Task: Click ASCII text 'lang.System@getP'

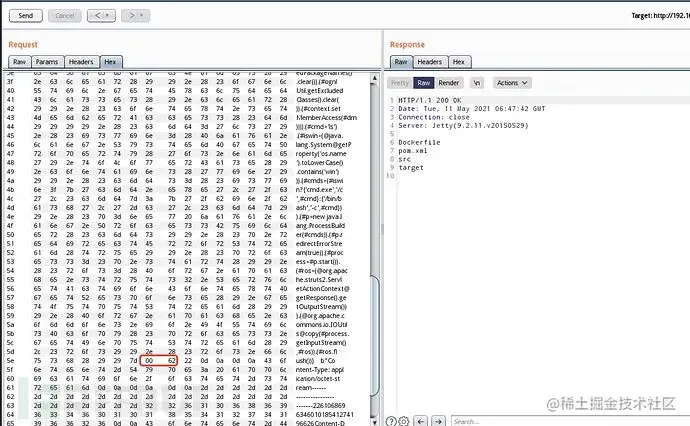Action: [x=323, y=144]
